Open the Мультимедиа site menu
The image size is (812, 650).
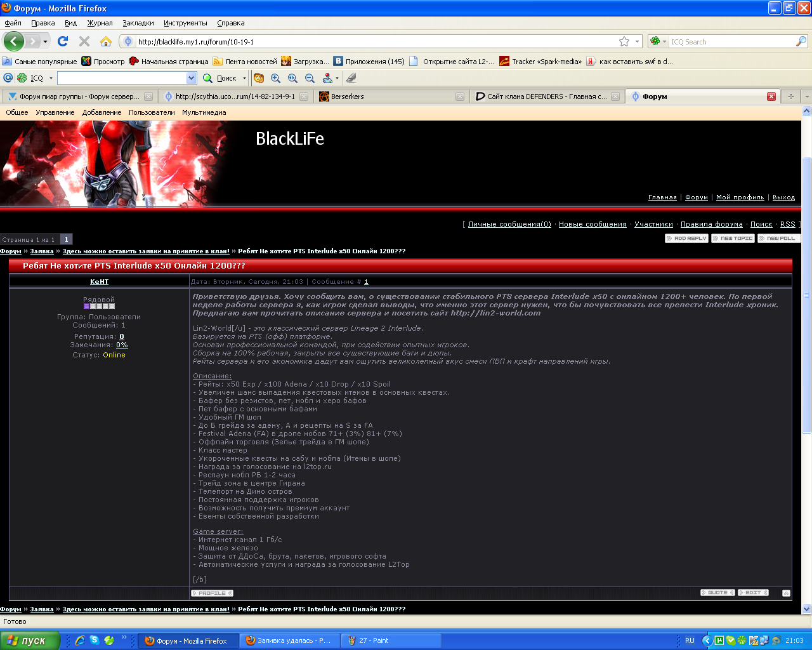(x=204, y=112)
